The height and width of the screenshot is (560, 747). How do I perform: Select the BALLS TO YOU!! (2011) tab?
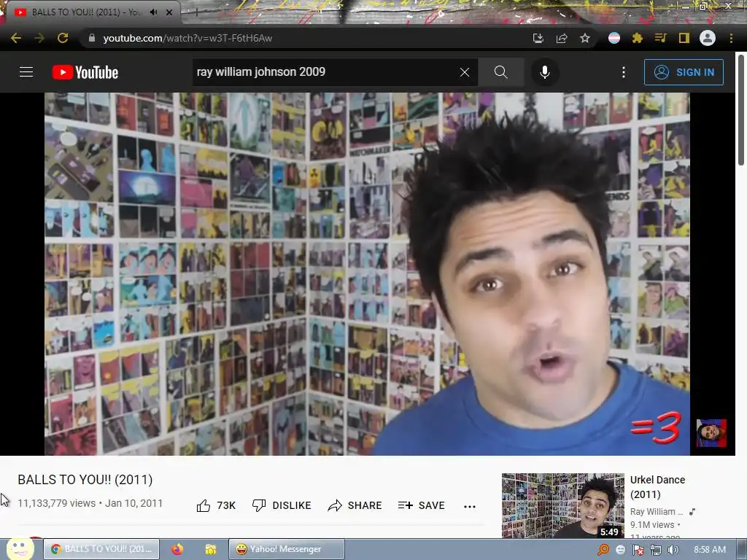tap(86, 12)
